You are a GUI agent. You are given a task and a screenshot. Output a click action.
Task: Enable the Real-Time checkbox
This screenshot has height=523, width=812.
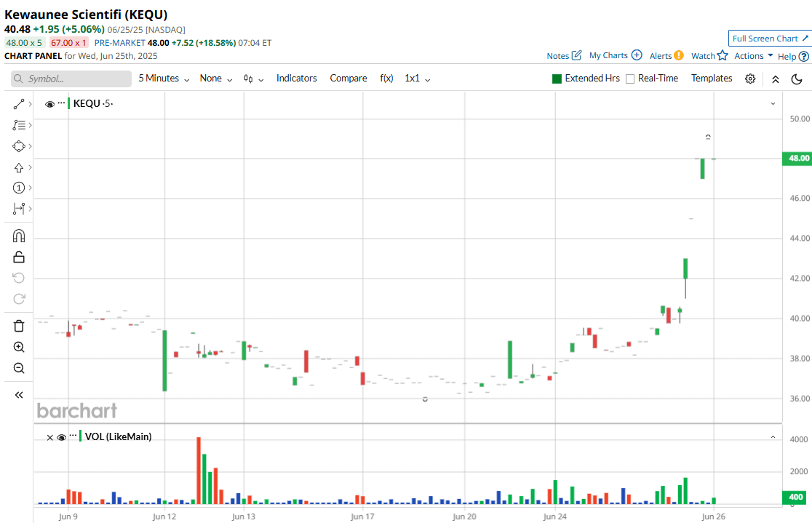pyautogui.click(x=630, y=79)
